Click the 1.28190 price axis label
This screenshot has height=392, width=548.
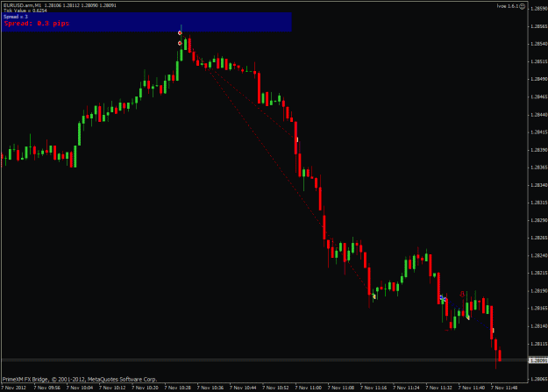tap(538, 290)
